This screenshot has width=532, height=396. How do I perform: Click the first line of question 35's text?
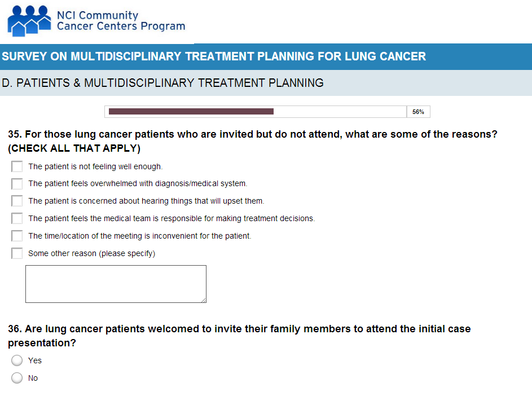pos(252,135)
